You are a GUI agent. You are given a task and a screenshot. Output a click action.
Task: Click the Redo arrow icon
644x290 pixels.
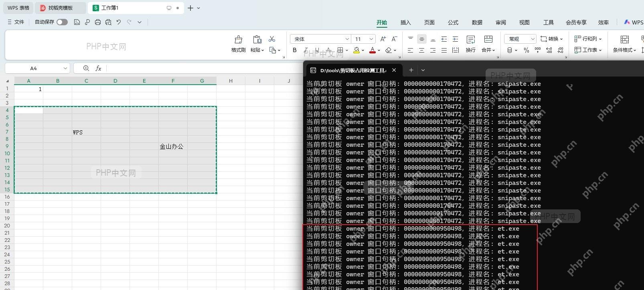tap(129, 22)
